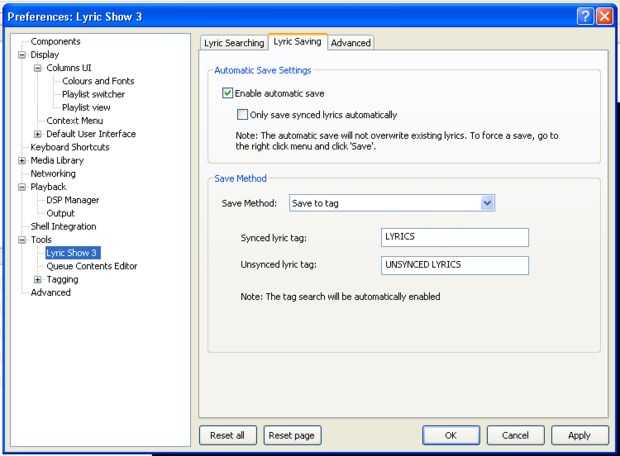Expand the Media Library node
620x456 pixels.
(x=22, y=161)
